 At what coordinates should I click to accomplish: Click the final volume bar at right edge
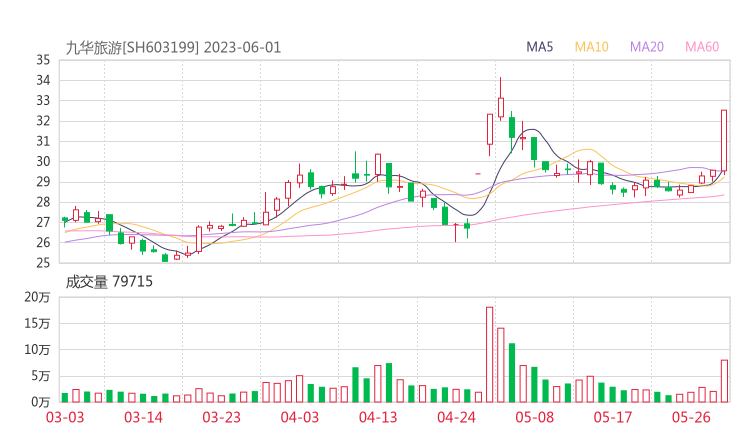(x=724, y=381)
